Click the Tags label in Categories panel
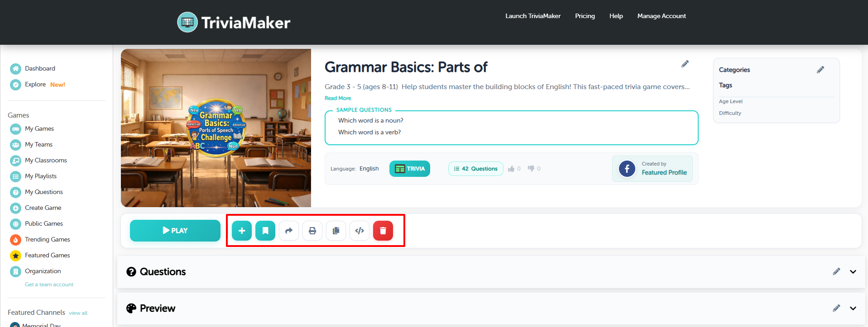This screenshot has height=327, width=868. point(725,85)
